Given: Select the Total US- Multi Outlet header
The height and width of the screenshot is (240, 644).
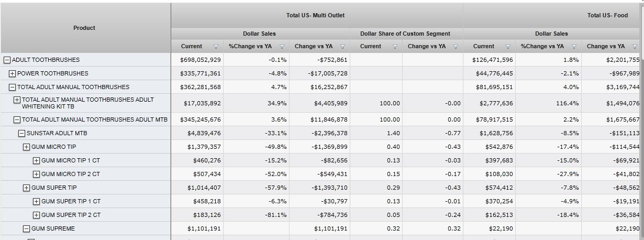Looking at the screenshot, I should [315, 16].
